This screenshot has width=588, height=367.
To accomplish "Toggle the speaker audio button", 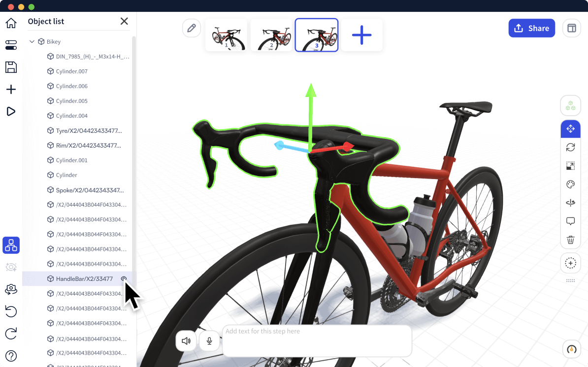I will tap(186, 341).
